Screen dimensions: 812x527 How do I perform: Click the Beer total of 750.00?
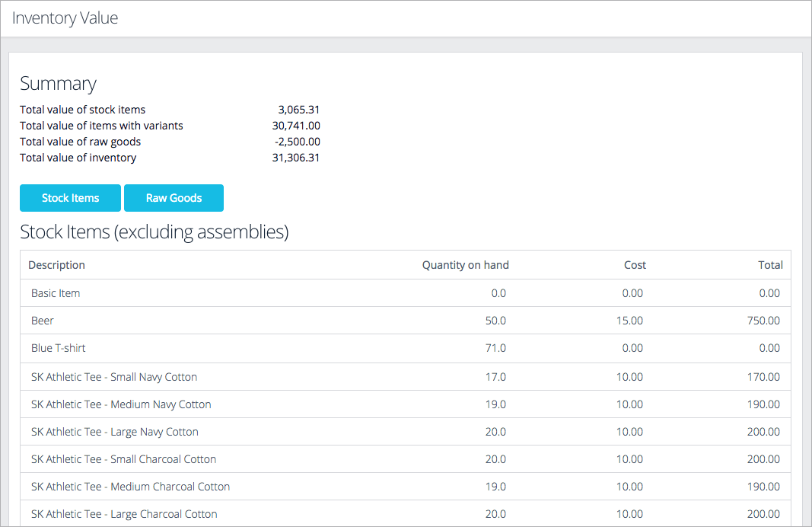[x=763, y=321]
